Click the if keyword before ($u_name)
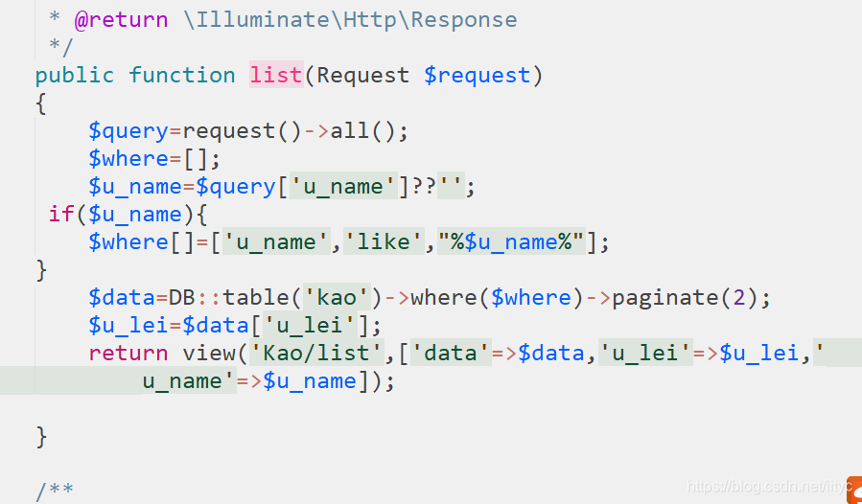 click(61, 214)
